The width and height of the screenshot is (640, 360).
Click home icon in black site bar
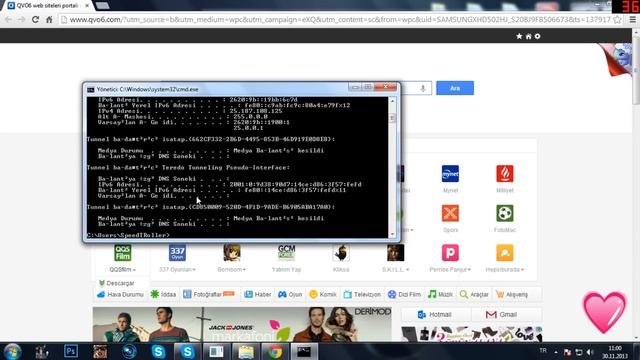pyautogui.click(x=528, y=36)
